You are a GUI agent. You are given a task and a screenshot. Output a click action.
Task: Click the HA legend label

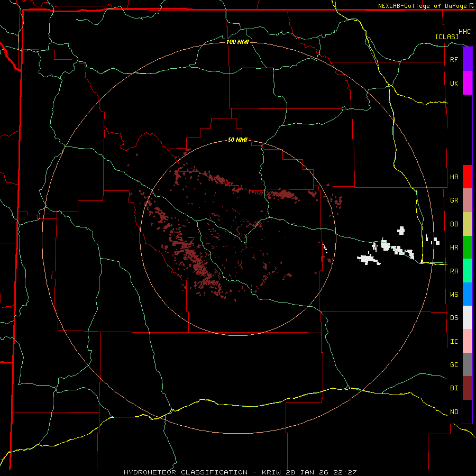(x=454, y=177)
